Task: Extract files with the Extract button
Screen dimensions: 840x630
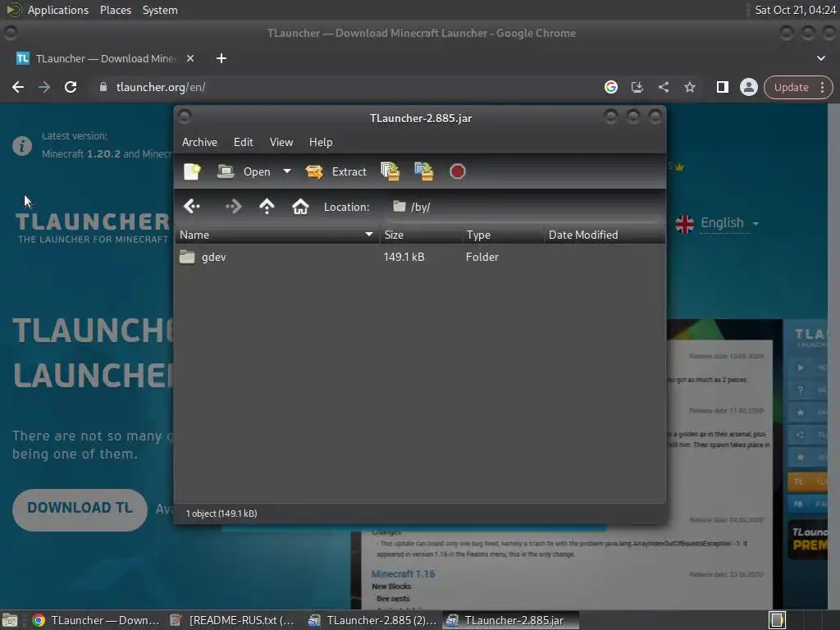Action: (x=336, y=171)
